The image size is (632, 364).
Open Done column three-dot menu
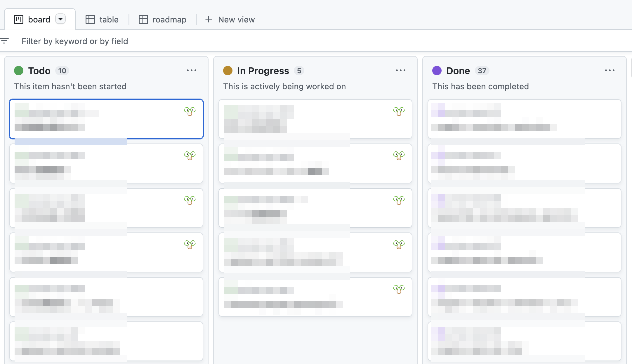610,71
